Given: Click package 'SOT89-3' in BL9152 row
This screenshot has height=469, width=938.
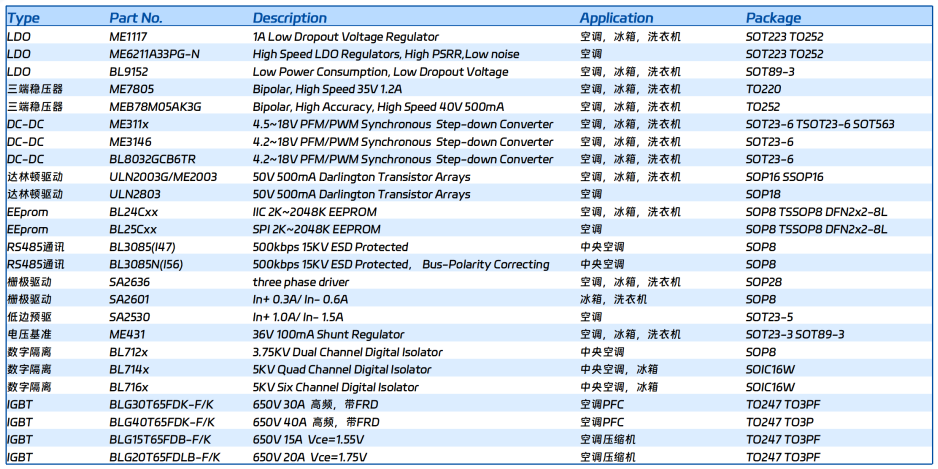Looking at the screenshot, I should [x=769, y=72].
